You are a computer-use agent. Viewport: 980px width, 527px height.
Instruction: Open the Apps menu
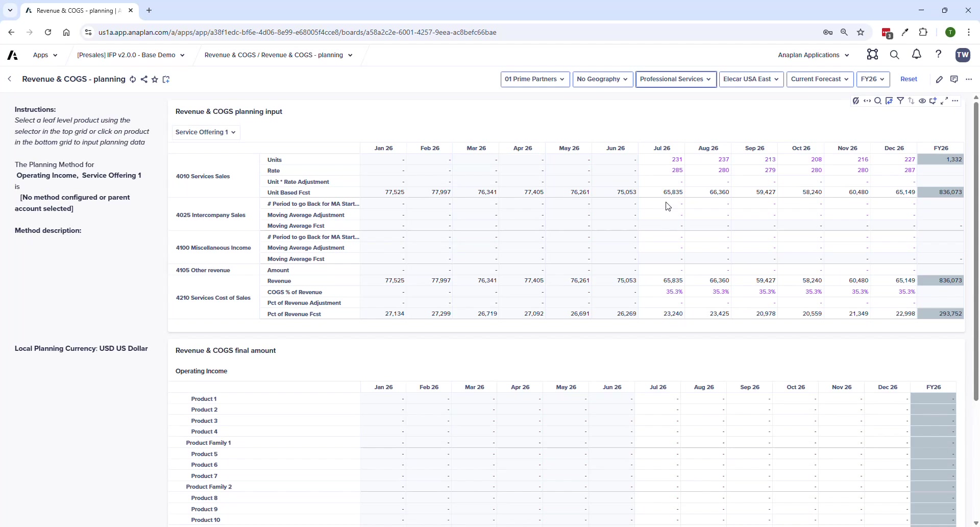point(45,55)
